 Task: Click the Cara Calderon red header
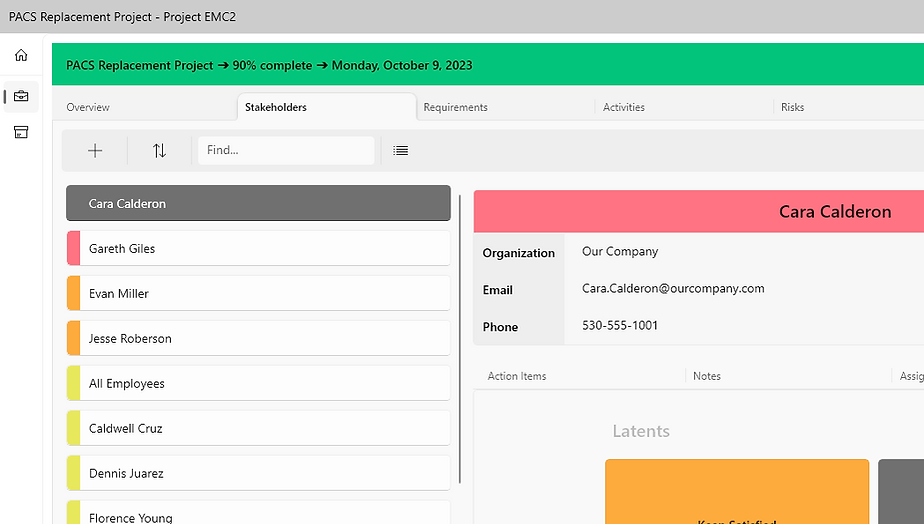pyautogui.click(x=699, y=212)
